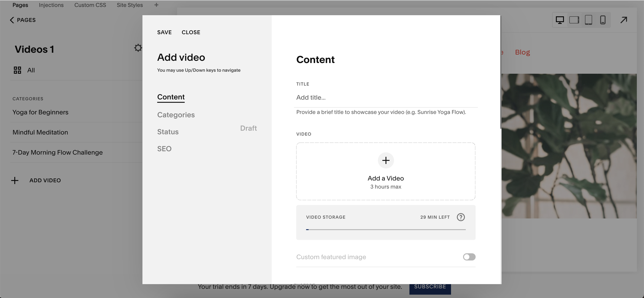The height and width of the screenshot is (298, 644).
Task: Click the Videos 1 settings gear icon
Action: click(138, 48)
